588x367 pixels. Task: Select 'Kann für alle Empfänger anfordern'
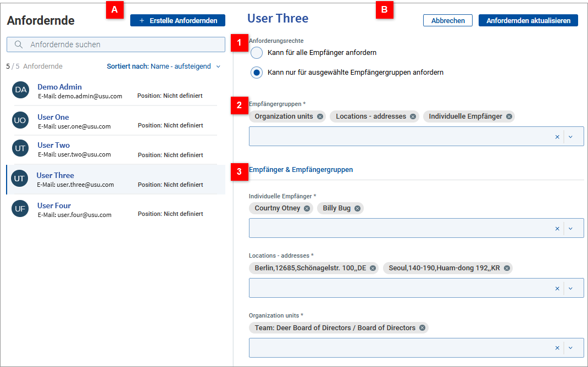257,53
